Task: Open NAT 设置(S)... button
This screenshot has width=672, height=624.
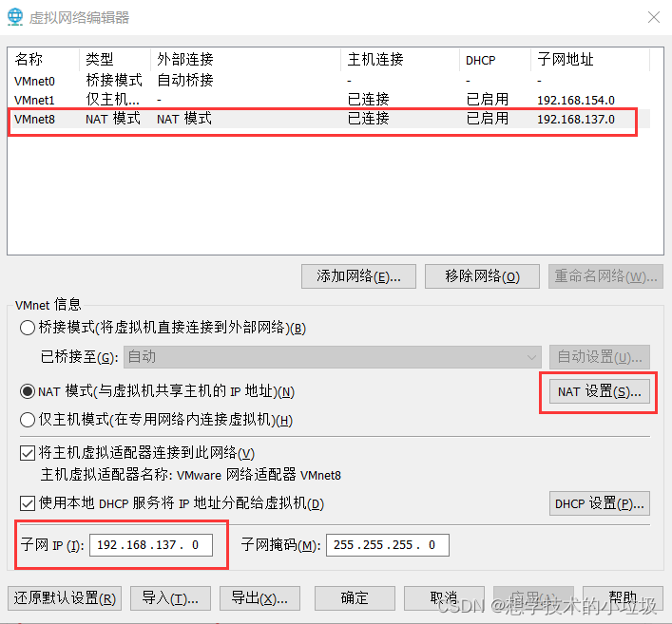Action: (x=600, y=392)
